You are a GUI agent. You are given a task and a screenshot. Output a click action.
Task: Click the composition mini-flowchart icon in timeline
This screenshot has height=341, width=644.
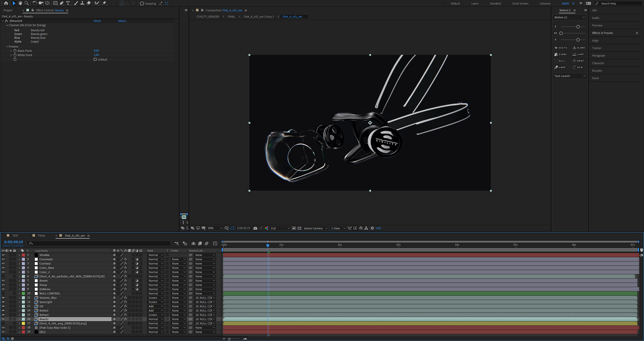tap(176, 243)
